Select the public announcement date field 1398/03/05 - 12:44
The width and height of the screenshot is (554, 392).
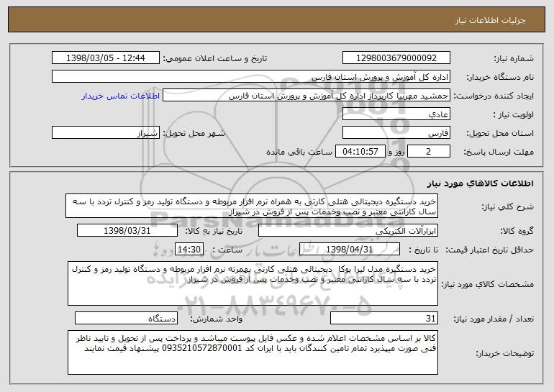(x=106, y=58)
